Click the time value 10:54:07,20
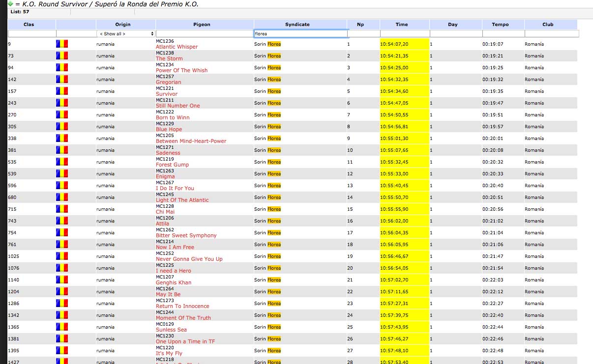 point(394,44)
